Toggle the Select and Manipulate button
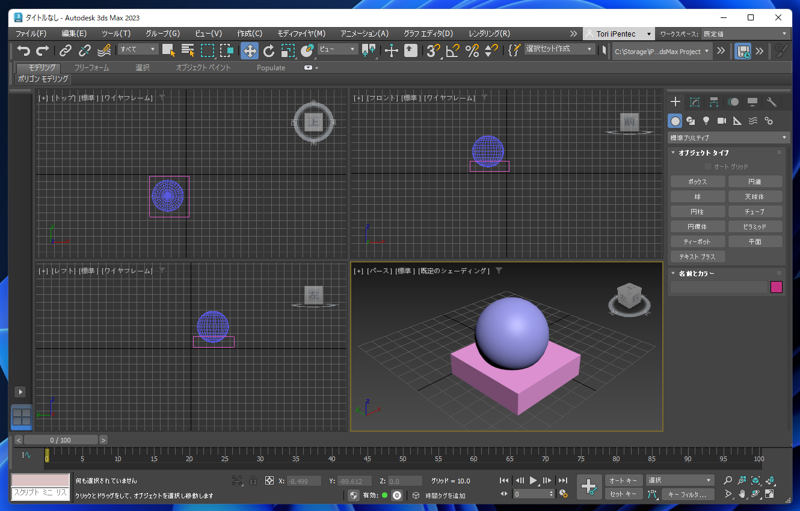800x511 pixels. pos(391,50)
